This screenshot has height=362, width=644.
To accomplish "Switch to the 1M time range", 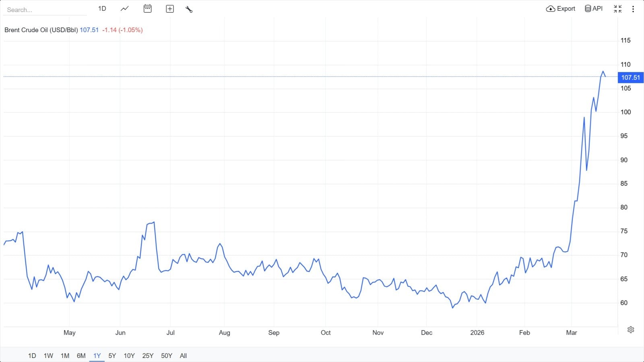I will pos(65,356).
